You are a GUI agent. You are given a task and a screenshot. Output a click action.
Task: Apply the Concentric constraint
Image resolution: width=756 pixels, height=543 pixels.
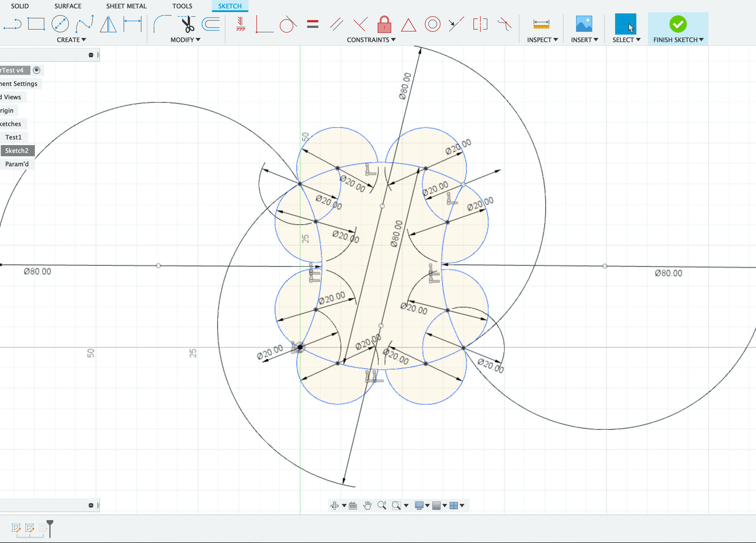[x=432, y=24]
